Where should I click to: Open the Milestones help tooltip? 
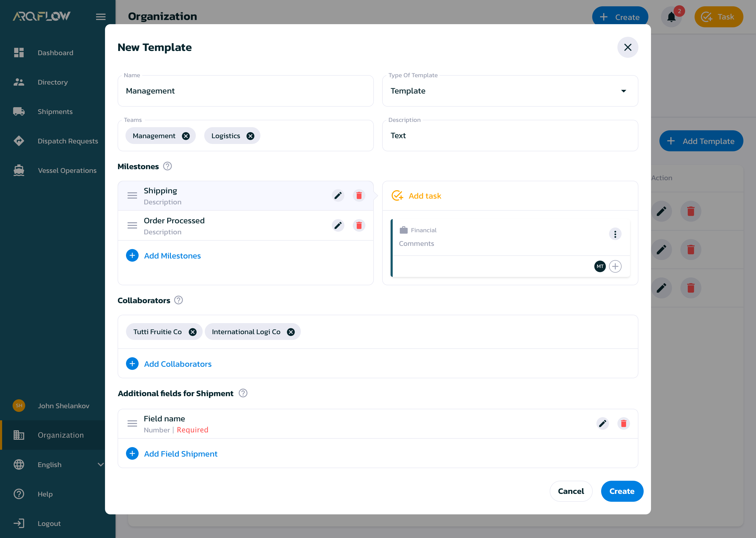tap(167, 166)
